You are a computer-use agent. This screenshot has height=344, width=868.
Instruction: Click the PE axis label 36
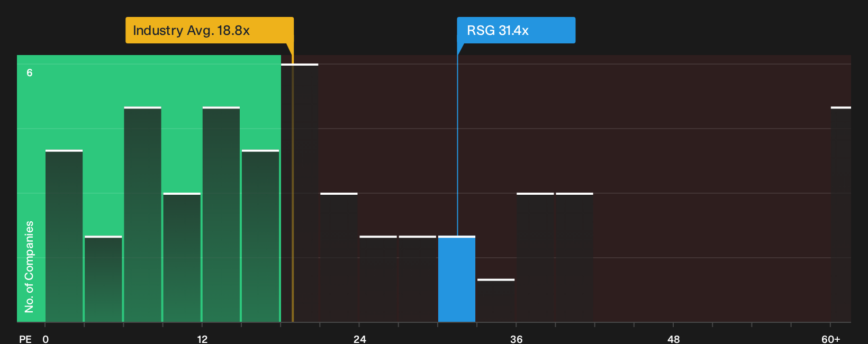517,339
